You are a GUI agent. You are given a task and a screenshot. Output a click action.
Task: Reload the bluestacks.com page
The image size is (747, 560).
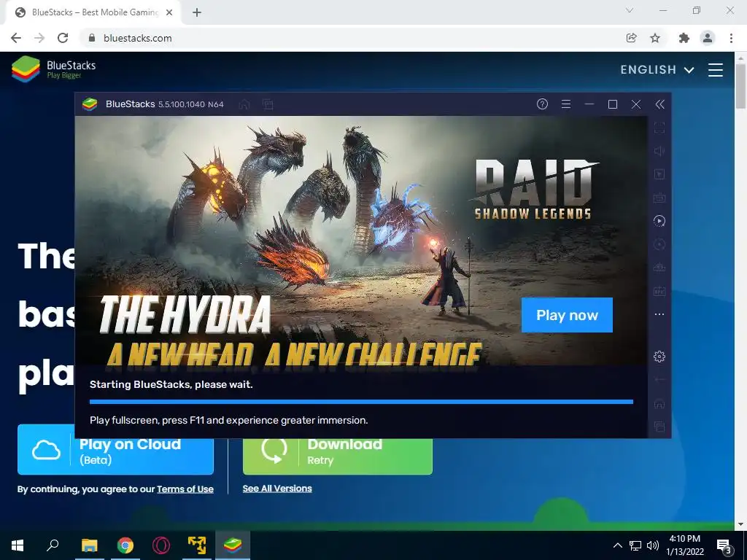tap(63, 38)
